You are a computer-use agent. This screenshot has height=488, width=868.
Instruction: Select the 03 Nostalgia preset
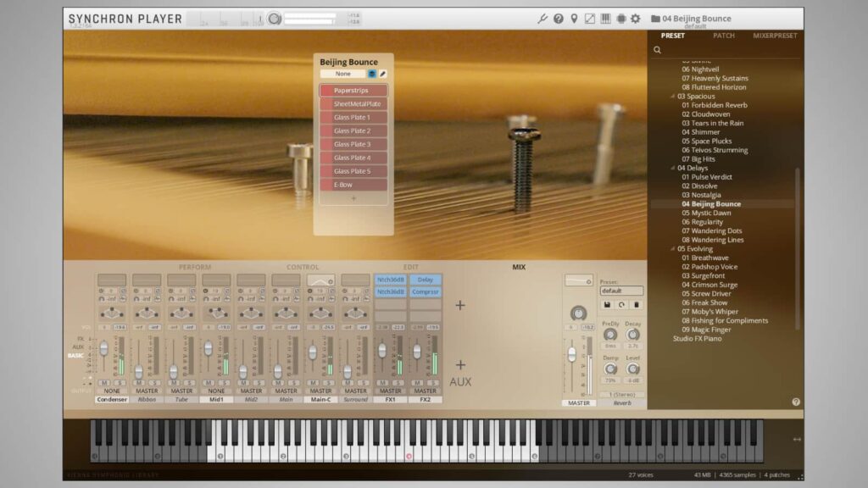(x=703, y=195)
